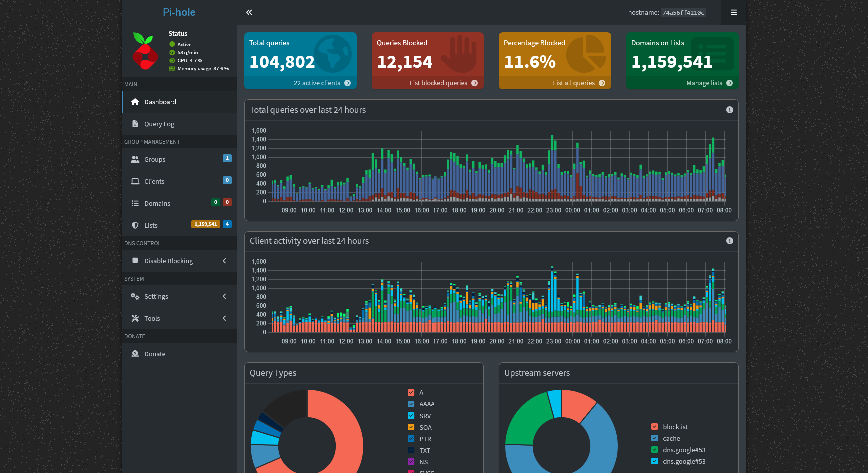Click the 12,154 queries blocked number

(405, 62)
